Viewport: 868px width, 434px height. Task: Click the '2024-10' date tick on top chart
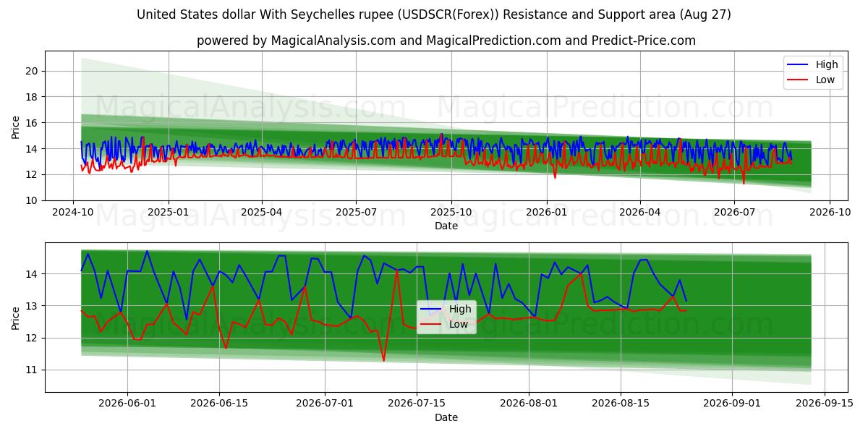click(x=72, y=213)
